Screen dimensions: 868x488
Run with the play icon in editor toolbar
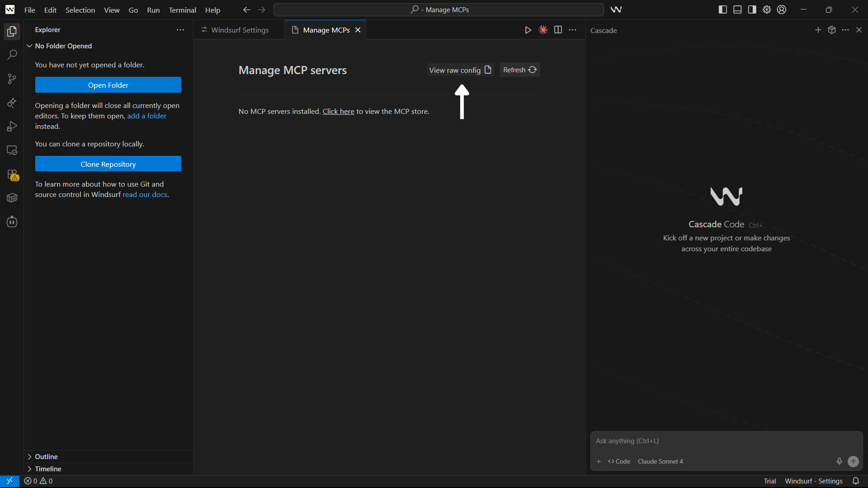(528, 30)
